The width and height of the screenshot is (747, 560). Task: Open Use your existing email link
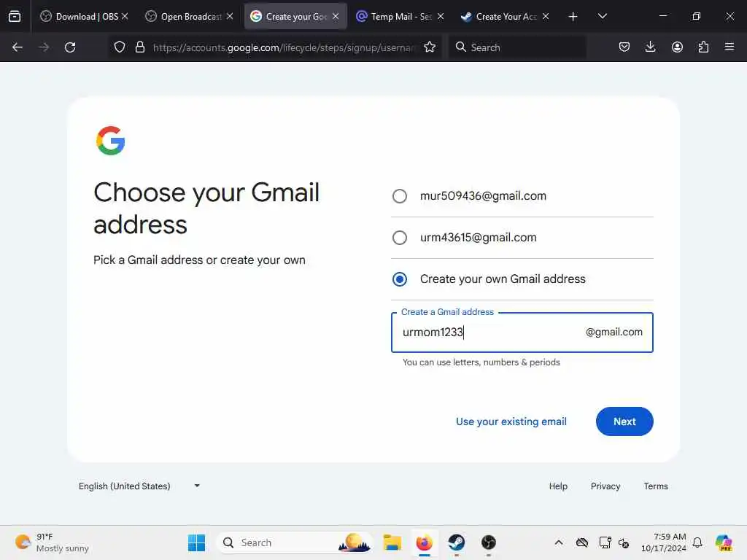point(511,421)
